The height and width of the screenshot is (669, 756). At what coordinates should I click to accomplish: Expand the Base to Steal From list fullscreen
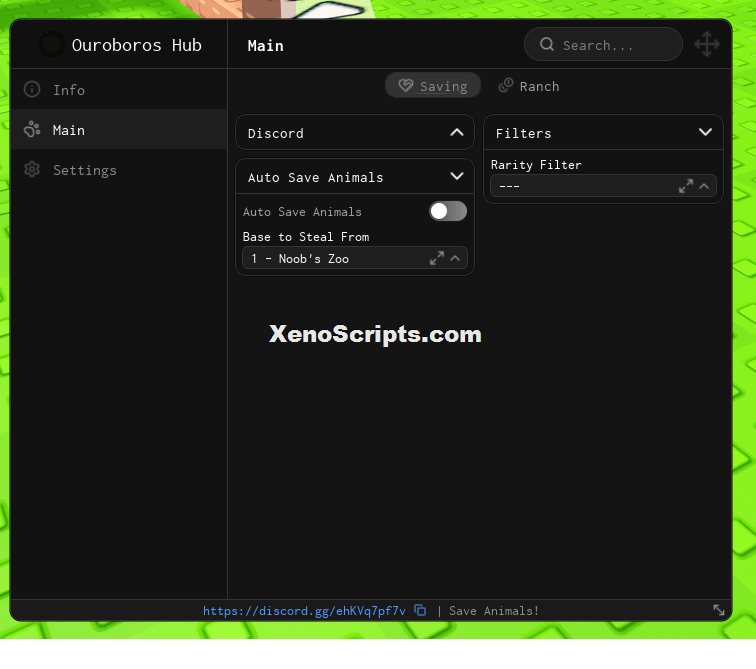(437, 258)
